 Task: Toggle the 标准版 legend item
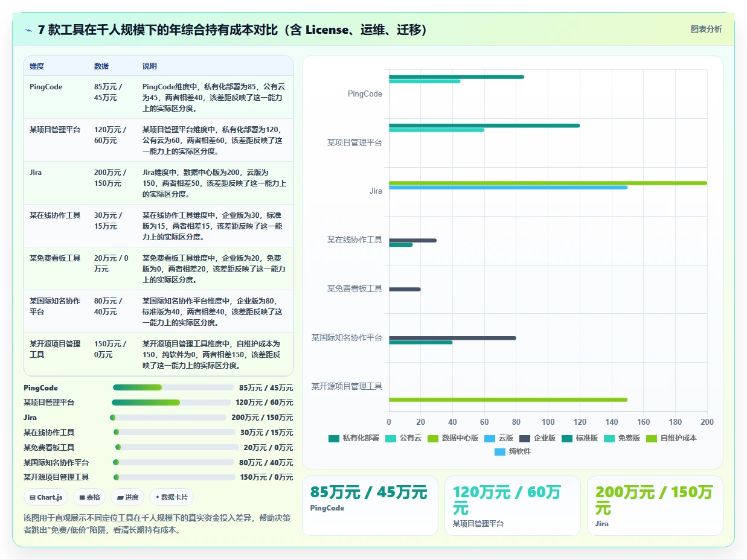click(580, 438)
